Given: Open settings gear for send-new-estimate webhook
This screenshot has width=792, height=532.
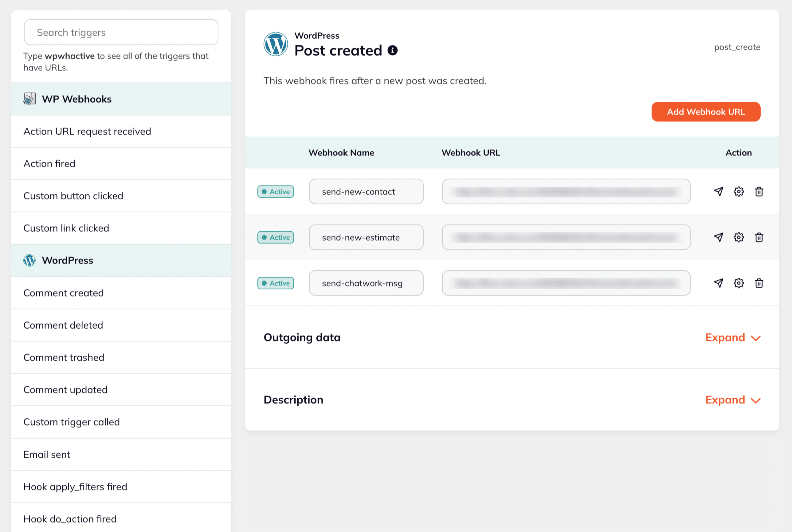Looking at the screenshot, I should tap(738, 237).
